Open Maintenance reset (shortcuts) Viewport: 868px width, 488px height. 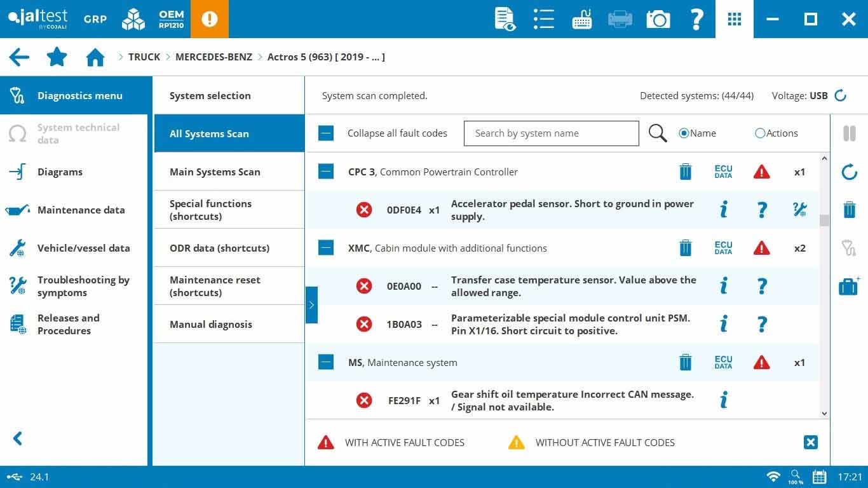point(229,286)
